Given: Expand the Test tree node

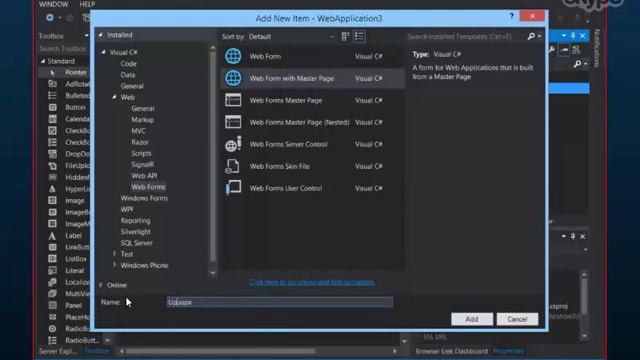Looking at the screenshot, I should [x=114, y=254].
